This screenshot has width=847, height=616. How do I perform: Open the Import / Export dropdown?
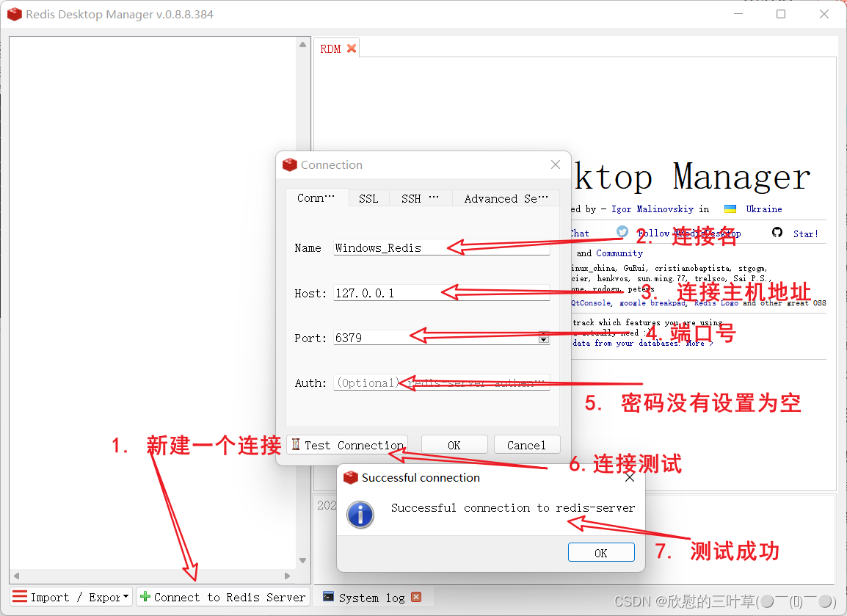pyautogui.click(x=70, y=597)
